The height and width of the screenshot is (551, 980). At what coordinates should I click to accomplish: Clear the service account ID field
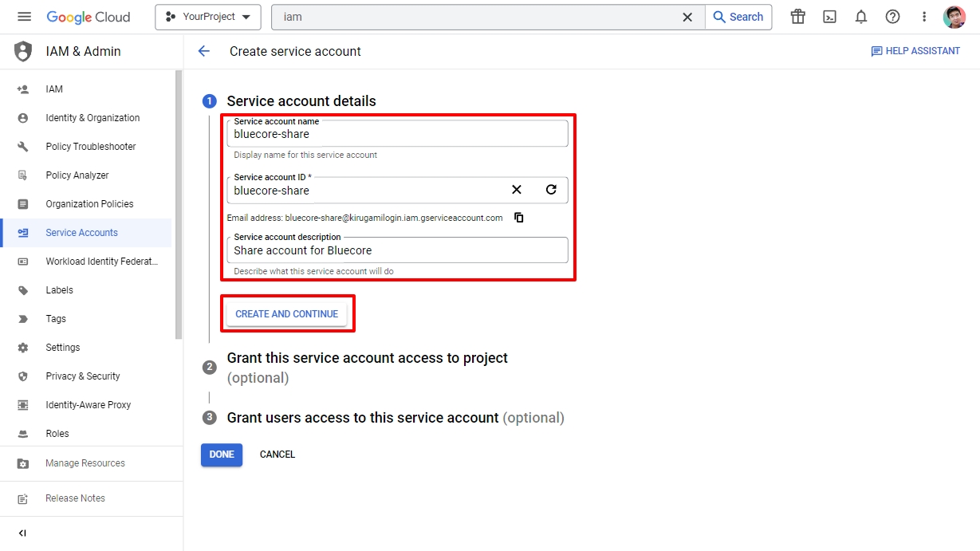(517, 190)
